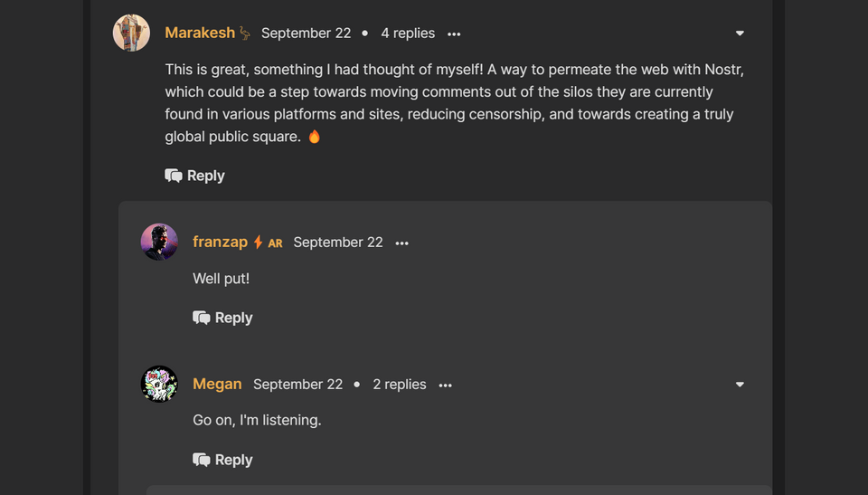Click Megan's pixel-art avatar
Viewport: 868px width, 495px height.
pos(159,385)
